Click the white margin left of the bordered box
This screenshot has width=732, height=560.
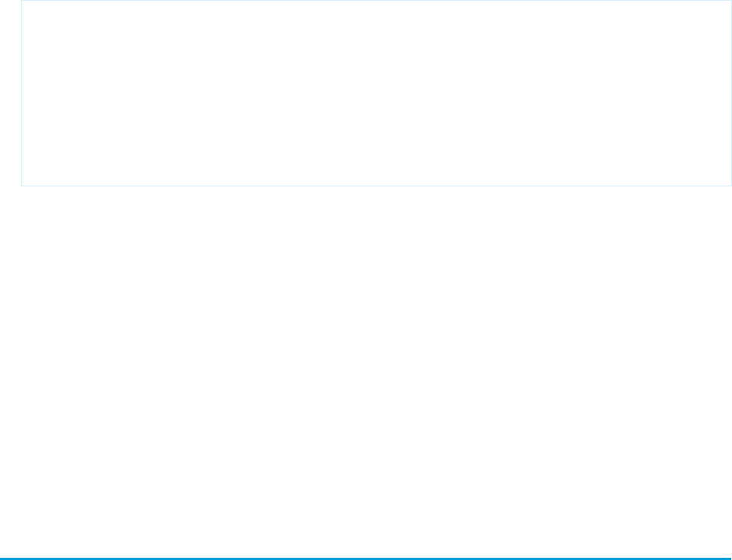point(10,93)
